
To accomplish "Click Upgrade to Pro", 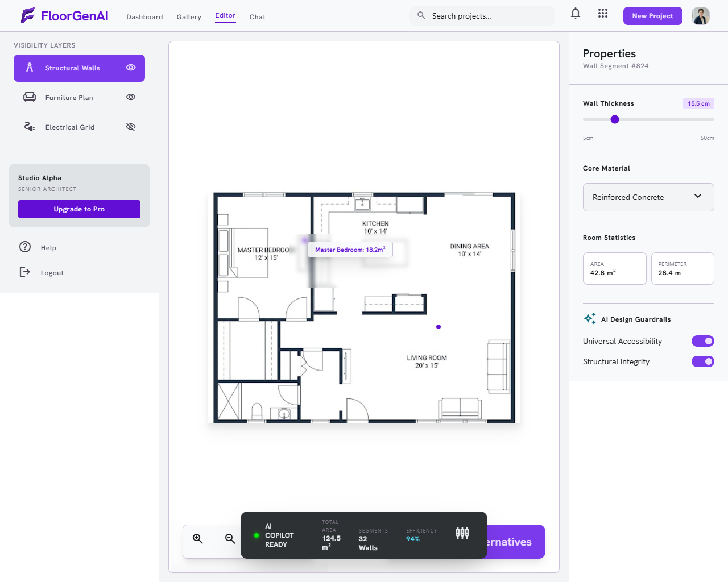I will click(79, 209).
